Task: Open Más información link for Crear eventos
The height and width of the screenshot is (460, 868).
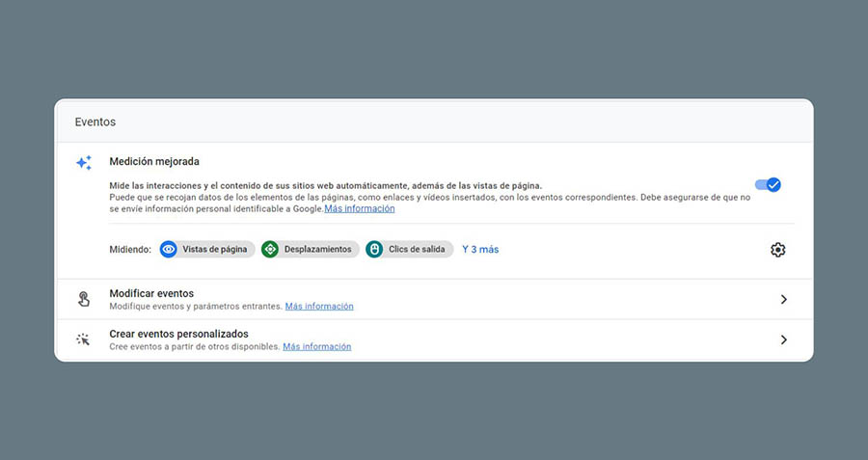Action: [316, 347]
